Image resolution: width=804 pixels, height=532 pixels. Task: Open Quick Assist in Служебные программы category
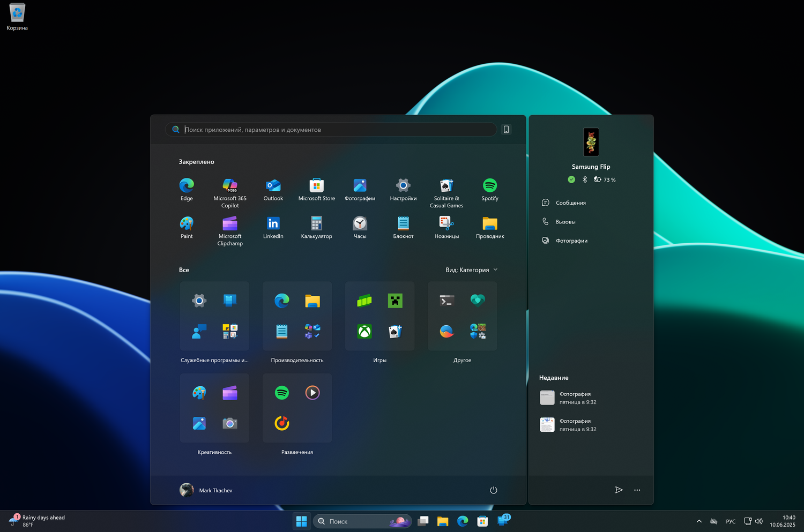point(199,332)
